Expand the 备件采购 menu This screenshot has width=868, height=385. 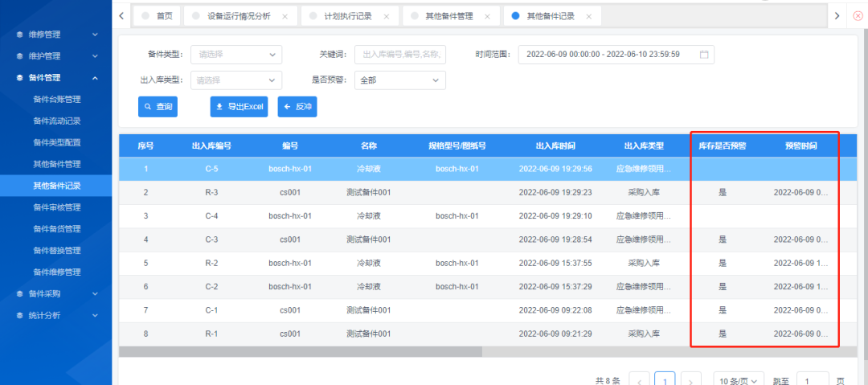point(95,293)
